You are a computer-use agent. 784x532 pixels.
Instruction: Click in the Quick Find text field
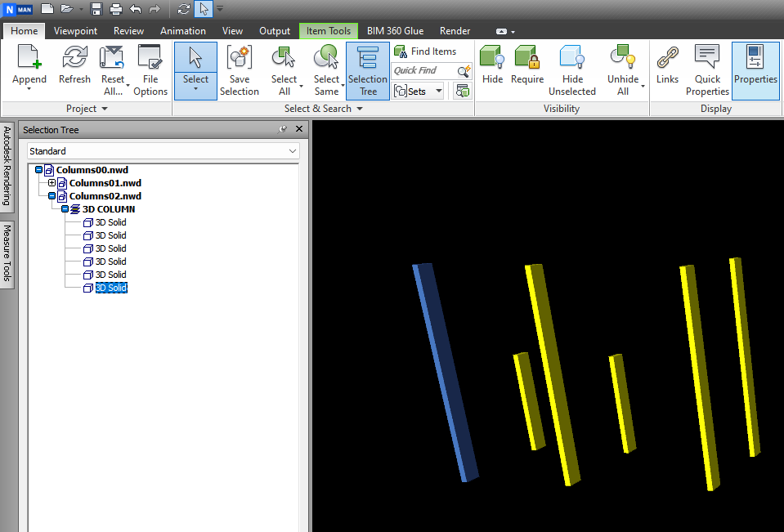tap(424, 70)
